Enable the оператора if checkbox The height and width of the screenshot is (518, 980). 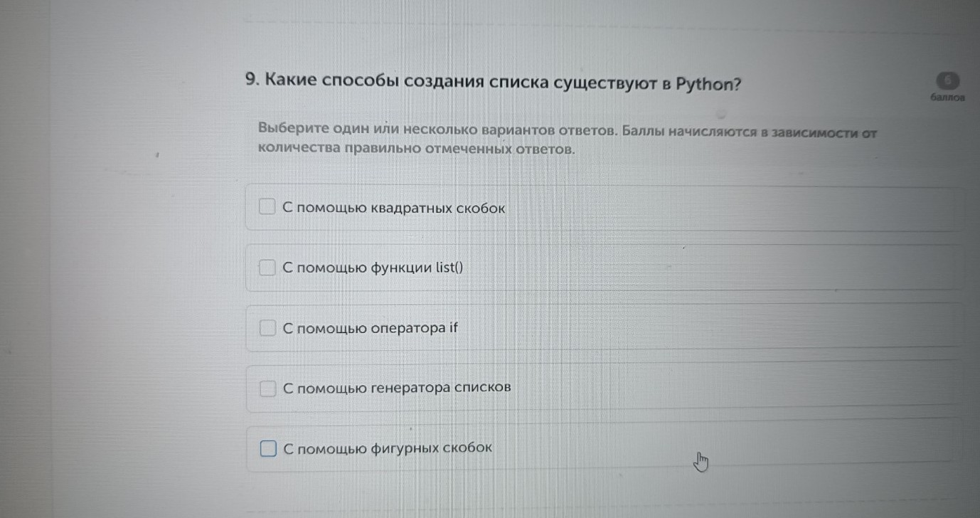(267, 328)
